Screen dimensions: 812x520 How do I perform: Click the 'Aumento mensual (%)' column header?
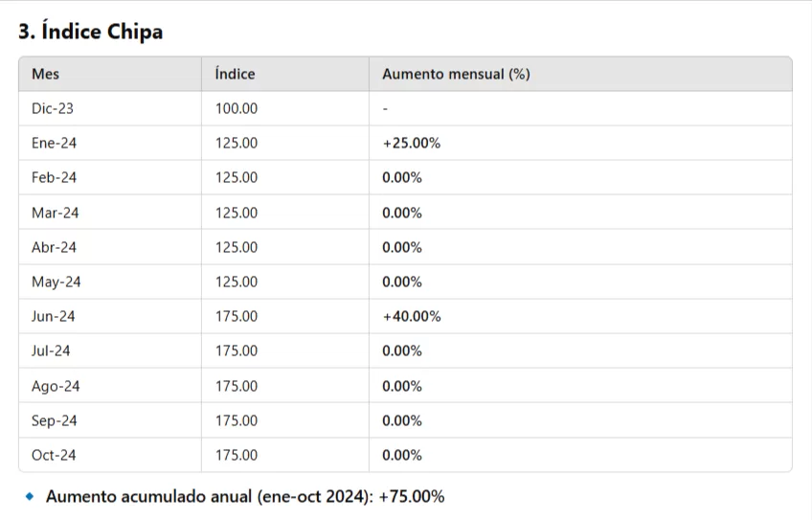pos(456,74)
